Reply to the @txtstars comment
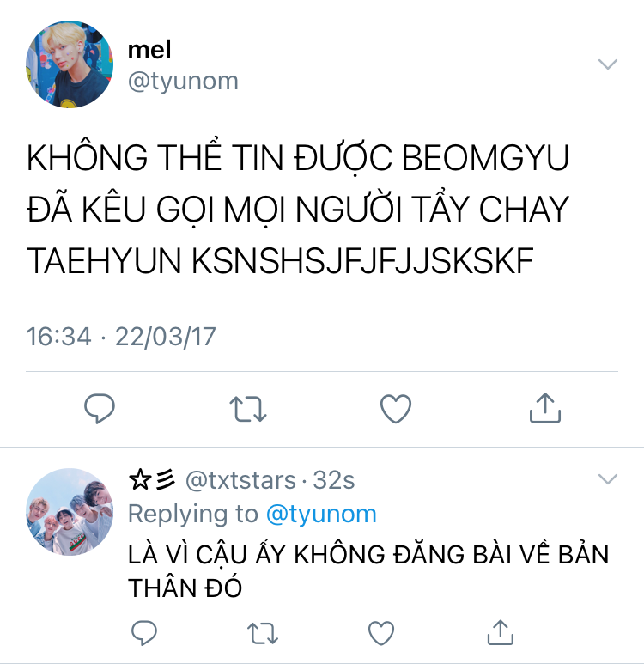This screenshot has height=664, width=644. click(144, 633)
